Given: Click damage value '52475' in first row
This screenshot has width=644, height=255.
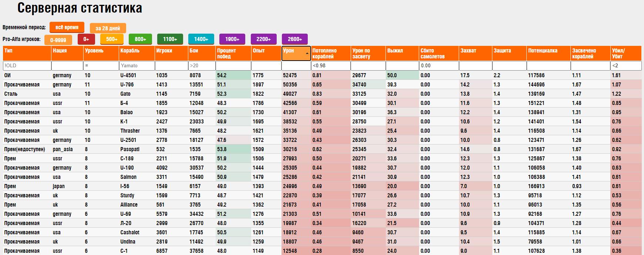Looking at the screenshot, I should point(290,75).
